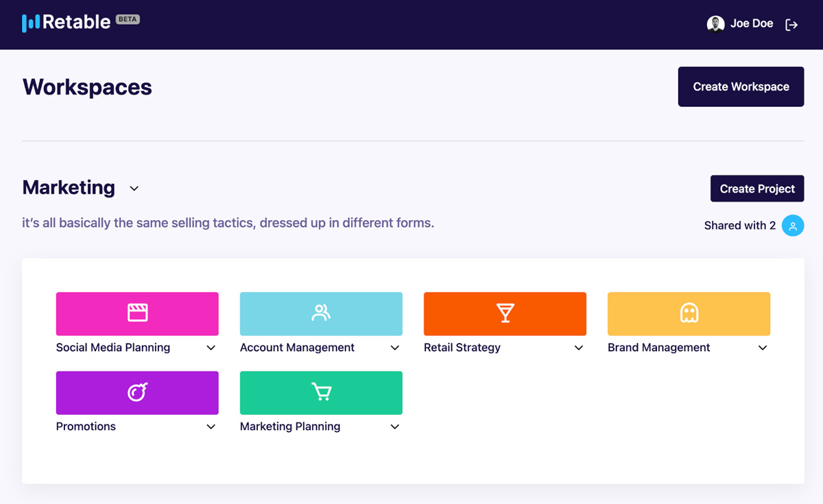Click the Marketing Planning project name
Image resolution: width=823 pixels, height=504 pixels.
pos(290,427)
